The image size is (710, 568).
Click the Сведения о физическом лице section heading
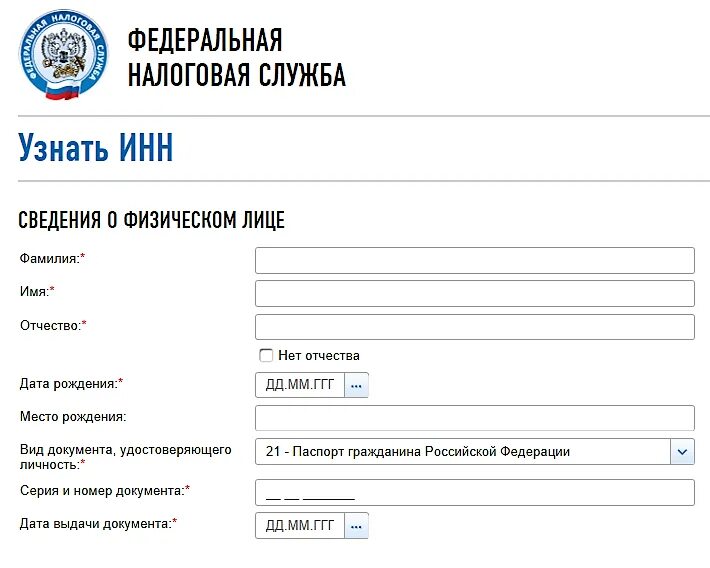click(x=152, y=220)
